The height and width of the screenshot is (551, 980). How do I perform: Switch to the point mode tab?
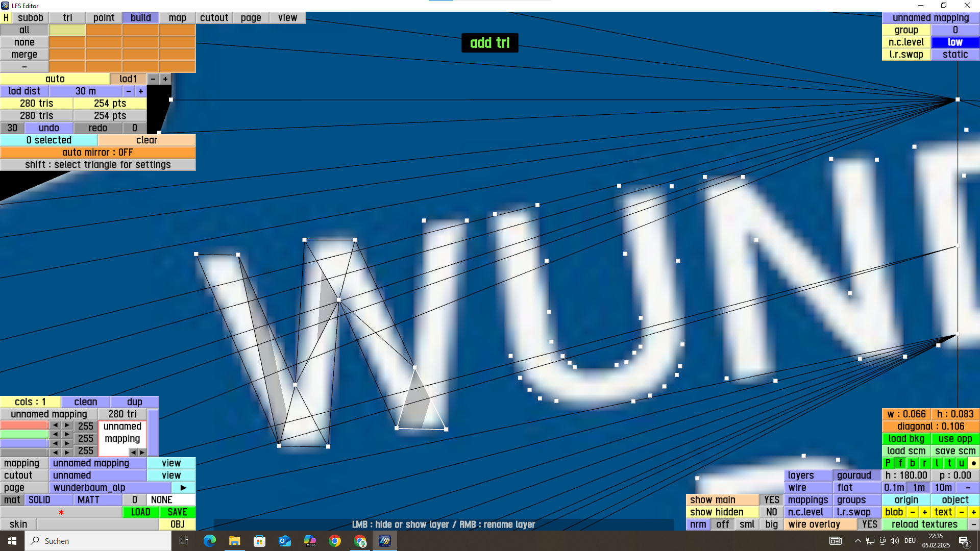[x=104, y=18]
